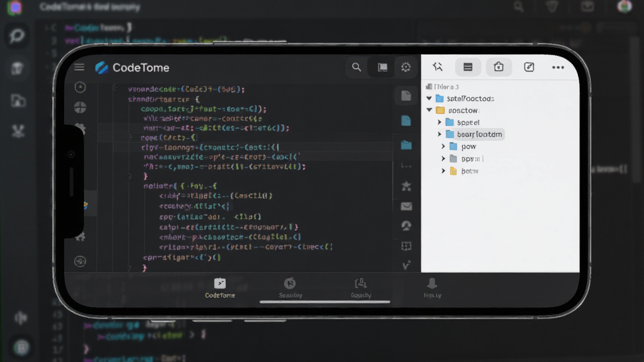
Task: Click the panel header label above file tree
Action: click(x=442, y=87)
